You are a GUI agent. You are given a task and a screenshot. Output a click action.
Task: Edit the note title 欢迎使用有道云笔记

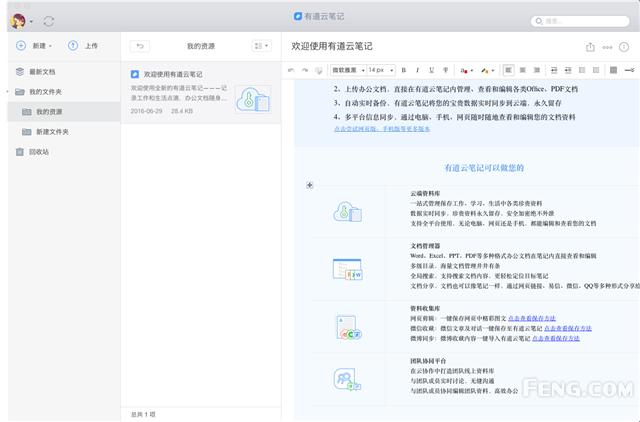(x=332, y=46)
